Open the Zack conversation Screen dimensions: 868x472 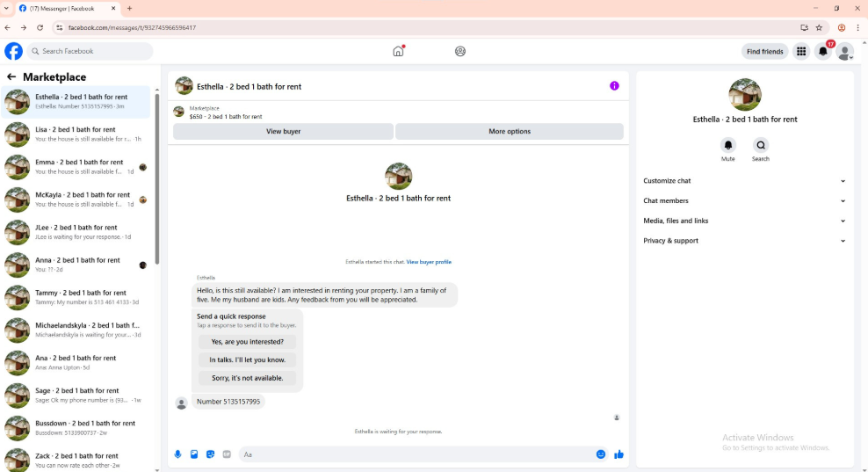pos(76,460)
